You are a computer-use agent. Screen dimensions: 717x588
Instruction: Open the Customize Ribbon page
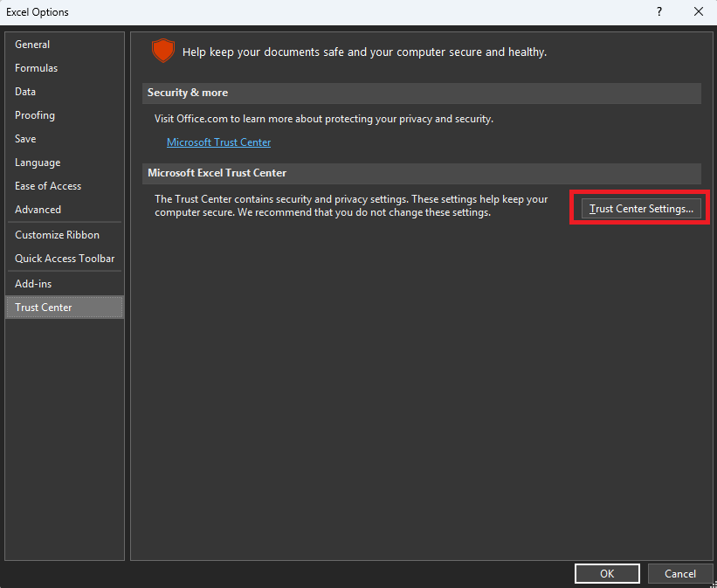57,235
